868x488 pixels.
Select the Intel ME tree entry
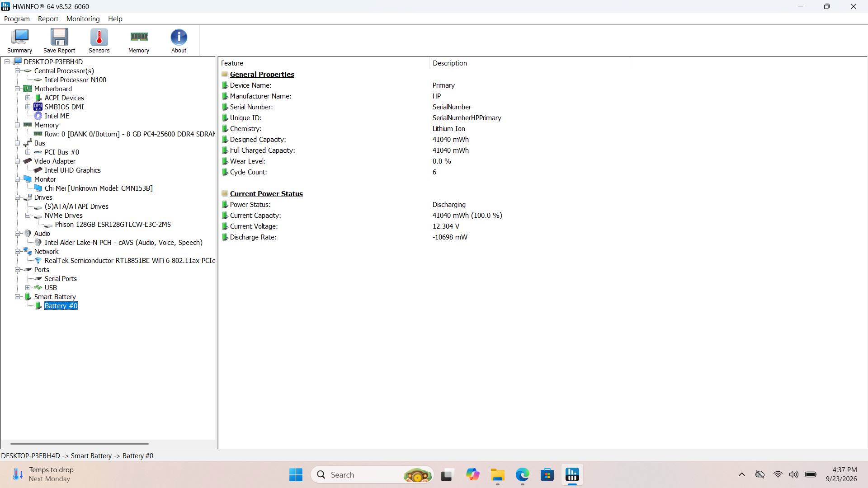57,116
